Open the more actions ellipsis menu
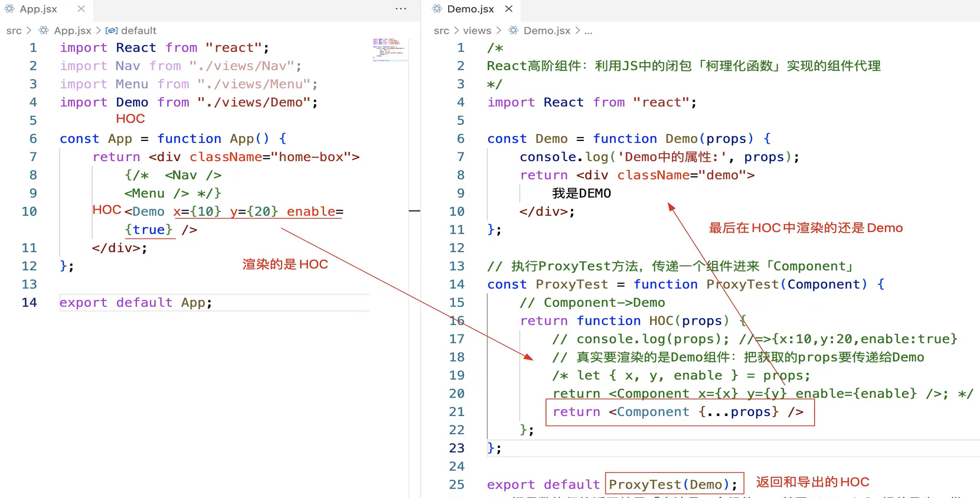This screenshot has height=498, width=980. [401, 9]
